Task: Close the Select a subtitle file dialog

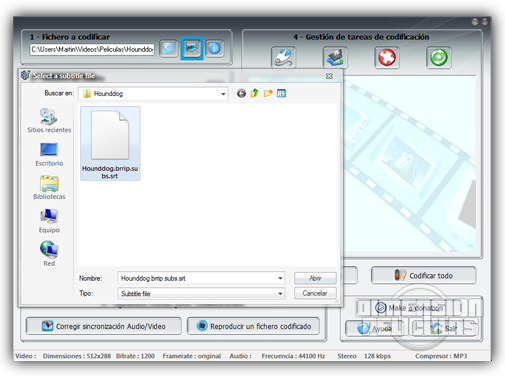Action: point(329,76)
